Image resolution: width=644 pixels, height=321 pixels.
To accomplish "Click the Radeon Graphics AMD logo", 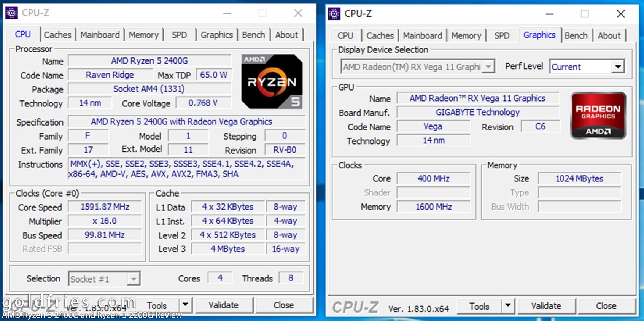I will [x=598, y=116].
